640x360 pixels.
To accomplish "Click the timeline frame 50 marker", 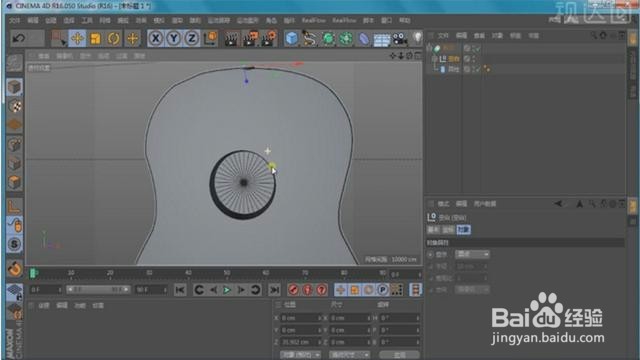I will 227,273.
